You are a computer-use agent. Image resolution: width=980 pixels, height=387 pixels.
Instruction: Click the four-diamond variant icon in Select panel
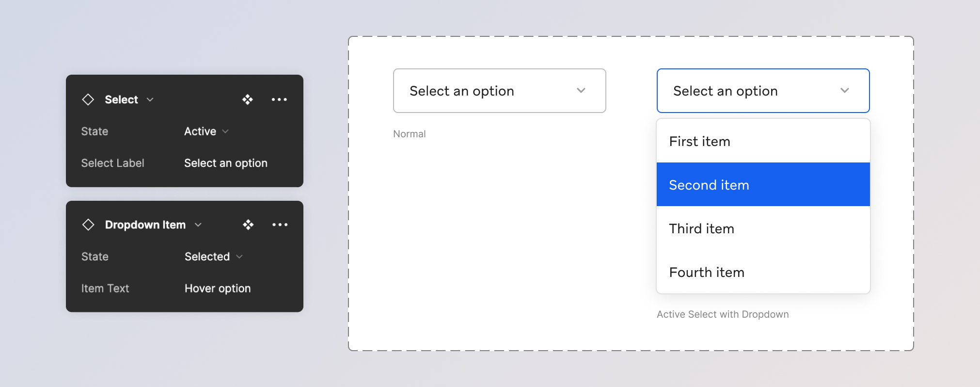(248, 99)
